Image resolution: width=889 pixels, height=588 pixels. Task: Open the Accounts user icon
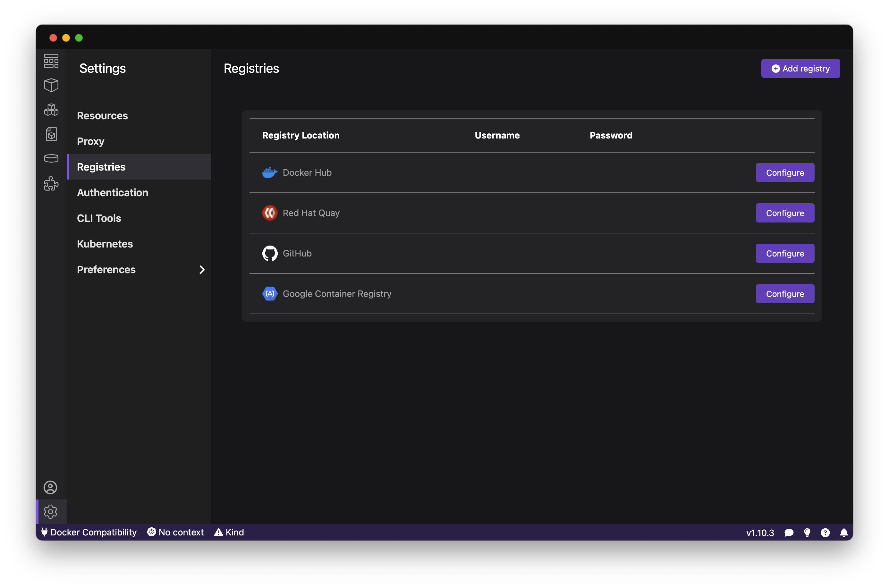(50, 488)
